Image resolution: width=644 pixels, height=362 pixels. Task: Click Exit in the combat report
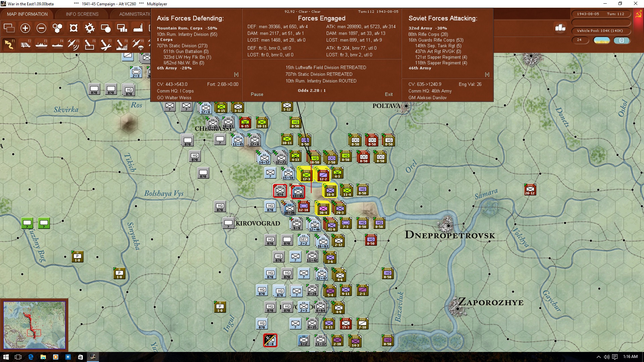pos(389,95)
